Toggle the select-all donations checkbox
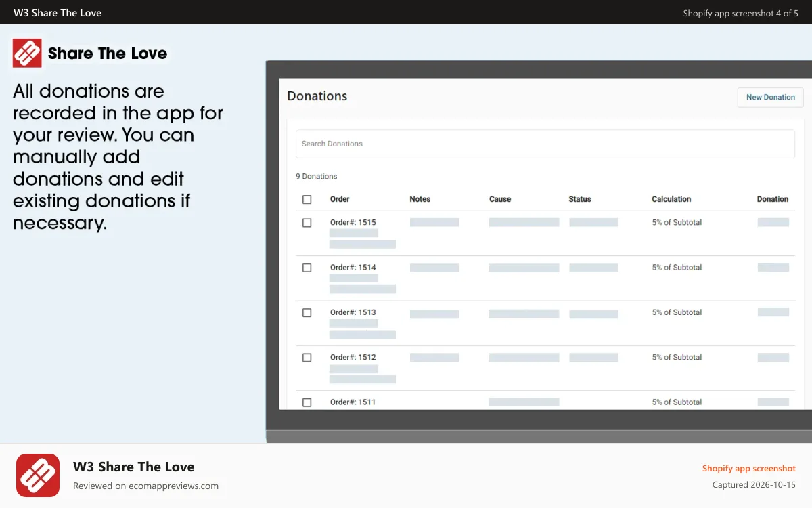The width and height of the screenshot is (812, 508). (307, 199)
